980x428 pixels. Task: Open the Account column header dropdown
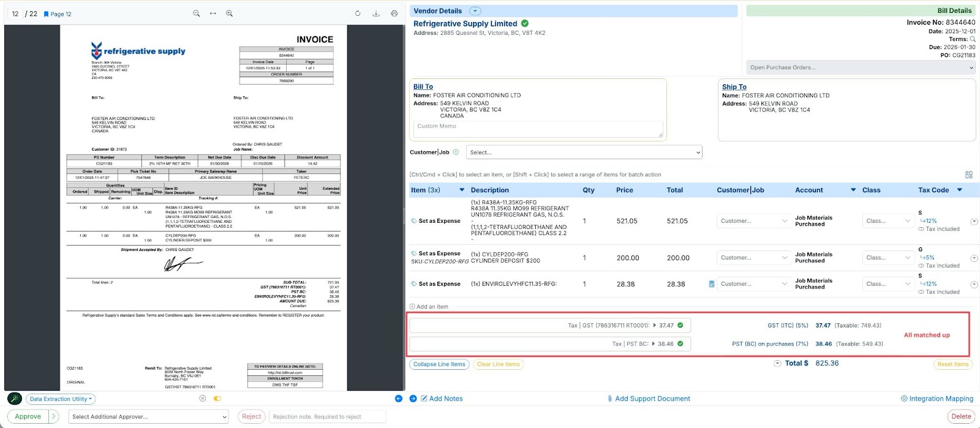click(853, 190)
